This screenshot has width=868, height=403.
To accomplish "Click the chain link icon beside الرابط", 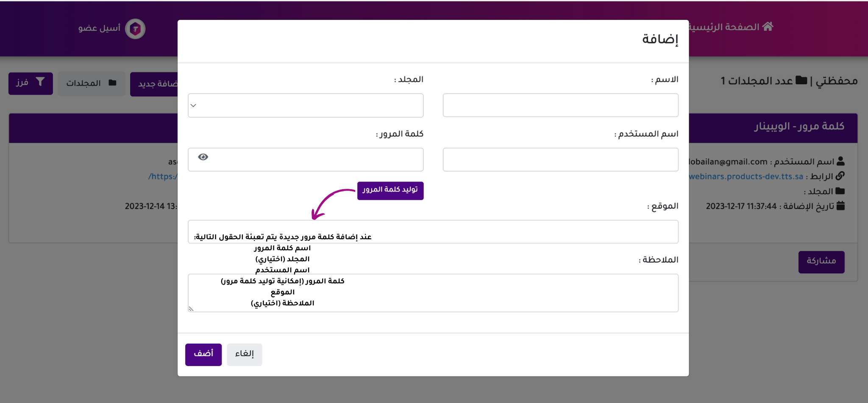I will click(840, 176).
